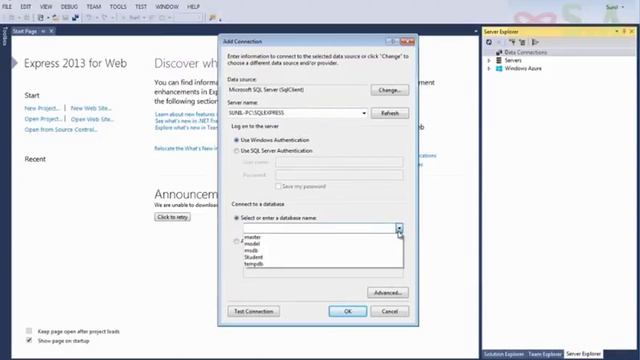
Task: Click the Advanced... button
Action: click(x=388, y=293)
